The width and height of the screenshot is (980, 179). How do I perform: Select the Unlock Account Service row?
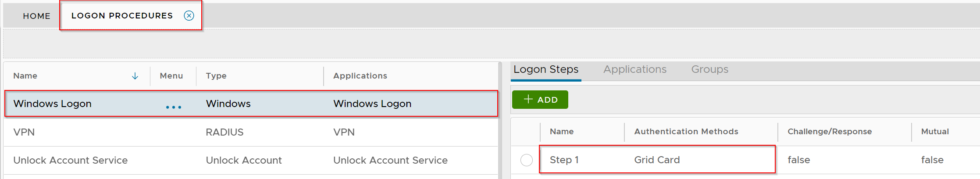pos(70,160)
